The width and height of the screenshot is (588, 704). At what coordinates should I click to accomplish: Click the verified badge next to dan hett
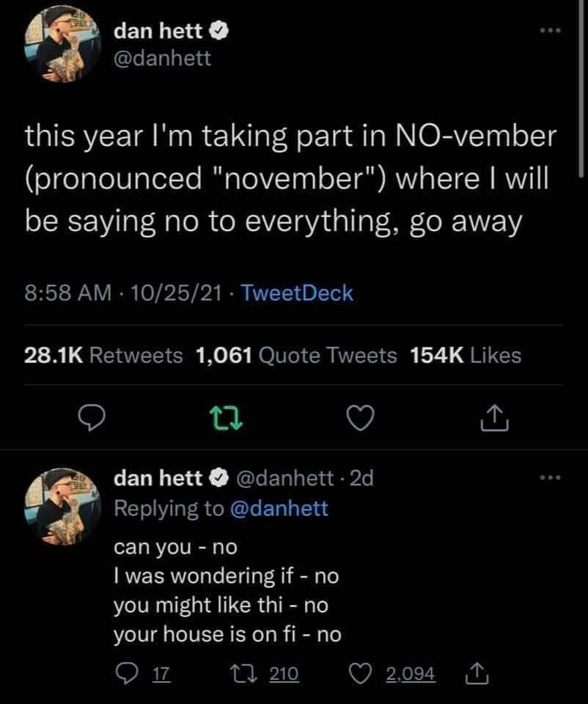(218, 30)
